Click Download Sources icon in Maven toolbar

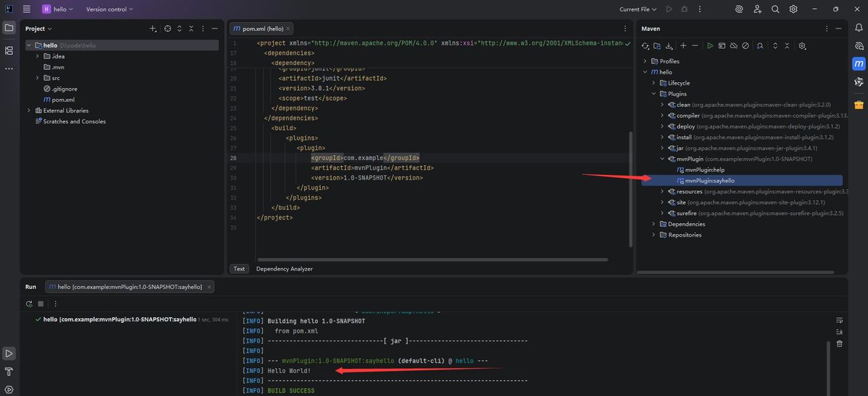669,46
